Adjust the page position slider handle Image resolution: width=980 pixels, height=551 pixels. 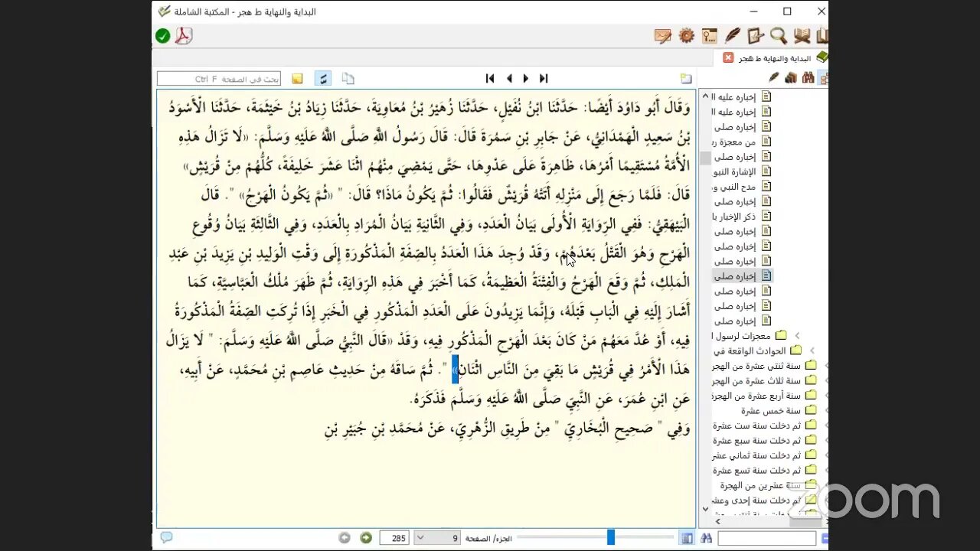pyautogui.click(x=611, y=537)
